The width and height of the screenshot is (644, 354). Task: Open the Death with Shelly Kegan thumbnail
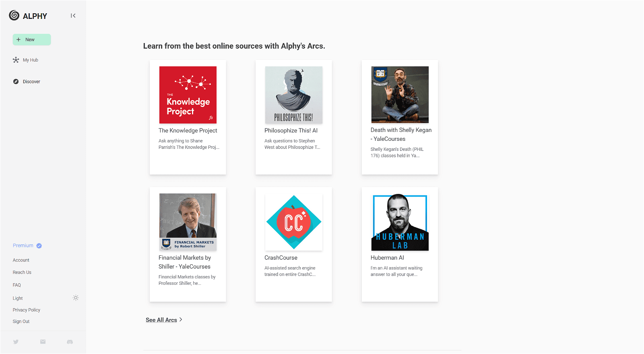(x=400, y=95)
